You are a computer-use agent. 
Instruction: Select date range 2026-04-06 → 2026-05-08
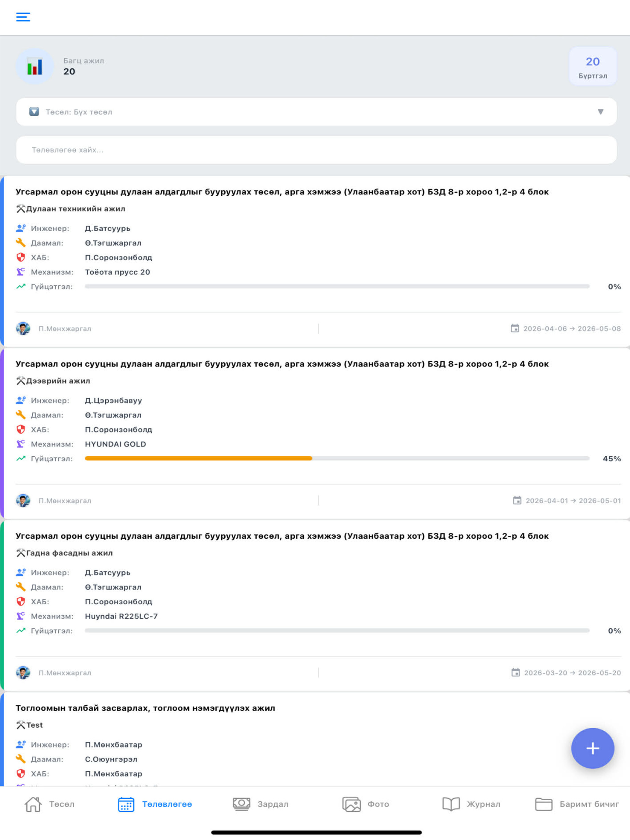pyautogui.click(x=572, y=328)
